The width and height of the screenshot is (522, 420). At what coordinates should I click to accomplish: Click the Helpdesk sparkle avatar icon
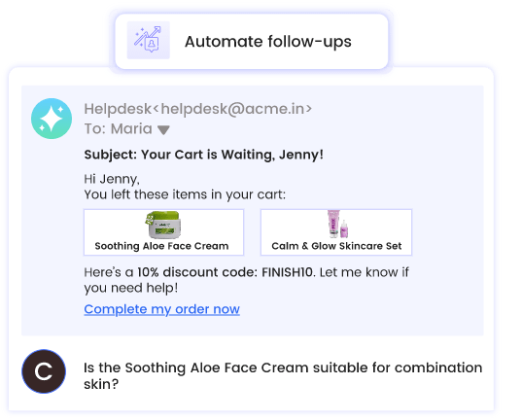[x=52, y=119]
